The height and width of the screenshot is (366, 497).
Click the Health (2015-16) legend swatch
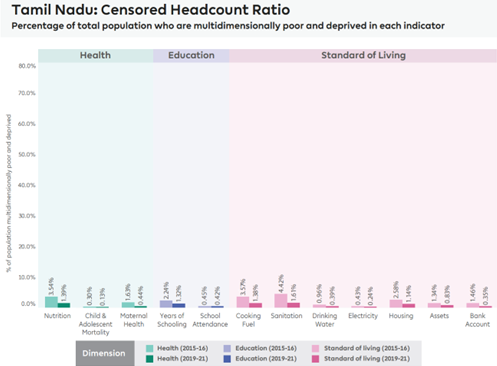point(150,348)
